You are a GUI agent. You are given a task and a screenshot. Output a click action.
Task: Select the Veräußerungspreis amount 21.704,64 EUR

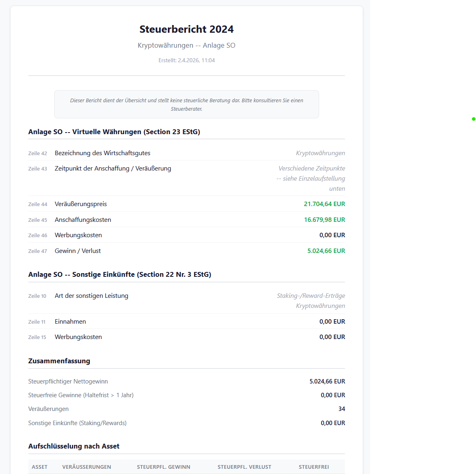[x=324, y=204]
